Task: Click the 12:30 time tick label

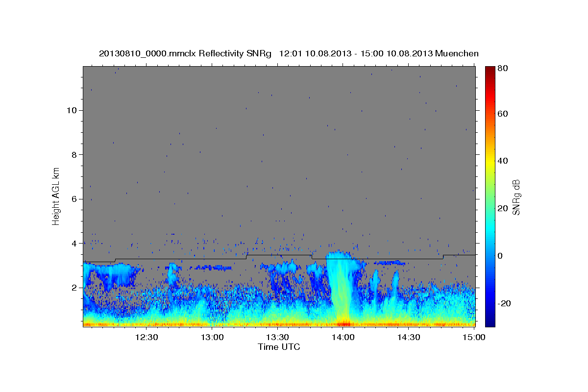Action: click(x=147, y=337)
